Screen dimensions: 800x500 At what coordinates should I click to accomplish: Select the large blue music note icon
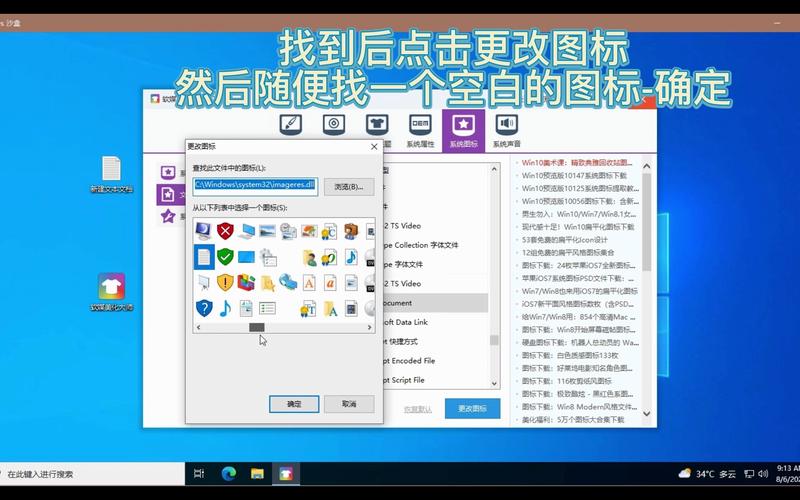(225, 308)
